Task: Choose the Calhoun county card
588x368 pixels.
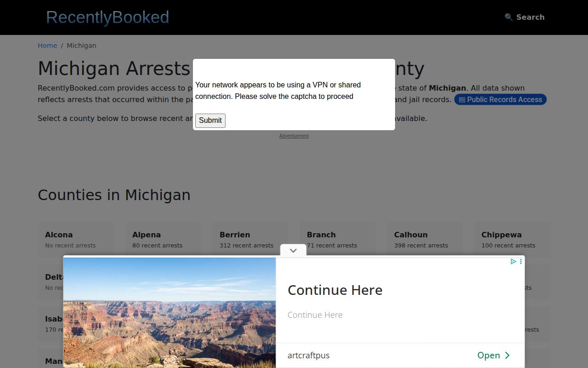Action: coord(425,239)
